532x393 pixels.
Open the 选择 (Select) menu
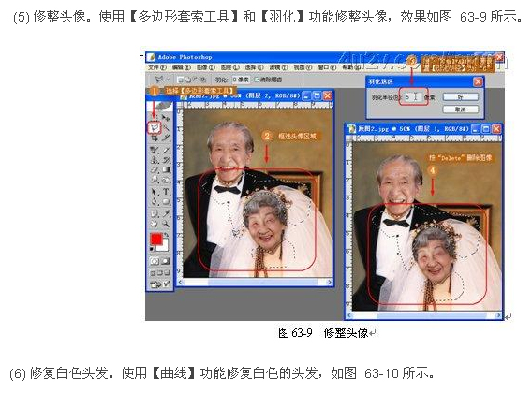tap(255, 67)
